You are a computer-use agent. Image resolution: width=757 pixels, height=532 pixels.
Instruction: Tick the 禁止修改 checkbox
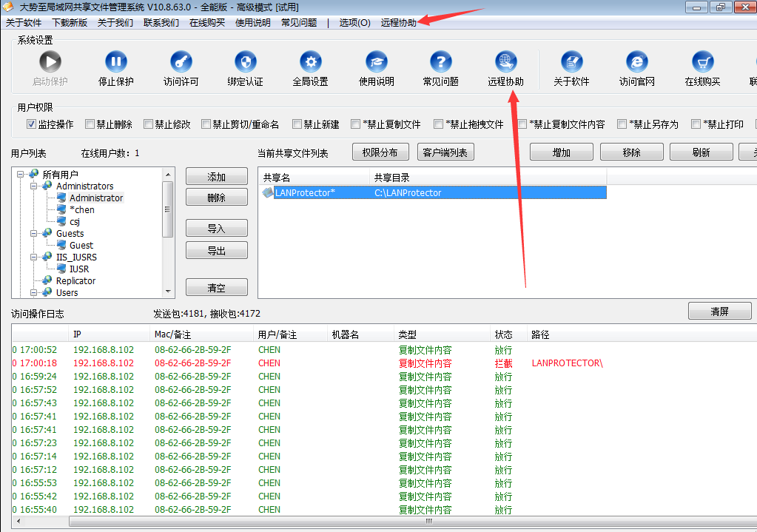[x=149, y=124]
